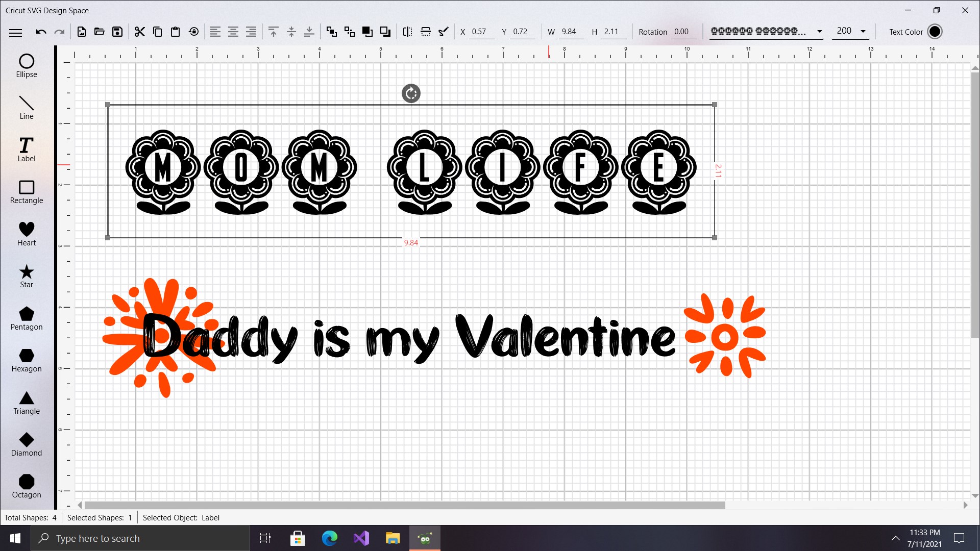Select the Rectangle shape tool

[x=27, y=192]
